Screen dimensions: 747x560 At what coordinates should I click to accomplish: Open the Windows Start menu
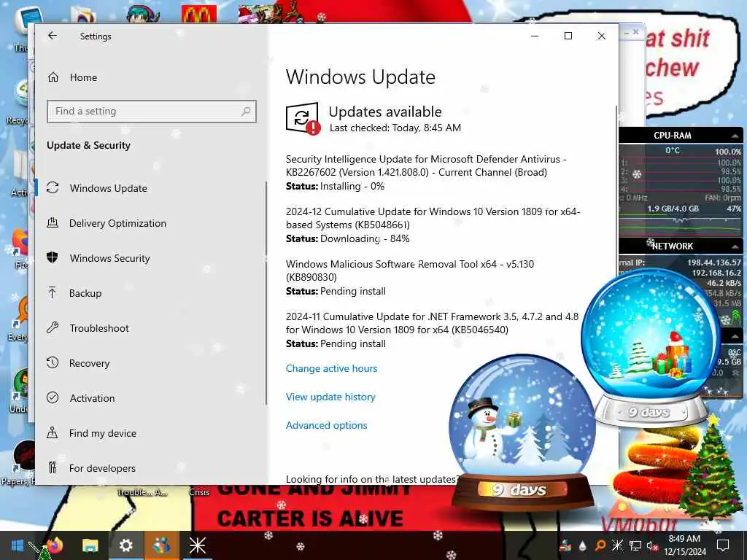18,545
